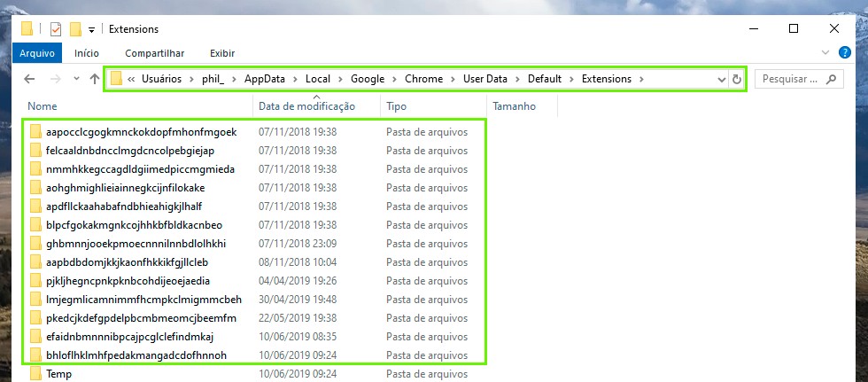This screenshot has width=868, height=382.
Task: Click the folder icon of the Temp folder
Action: [x=35, y=374]
